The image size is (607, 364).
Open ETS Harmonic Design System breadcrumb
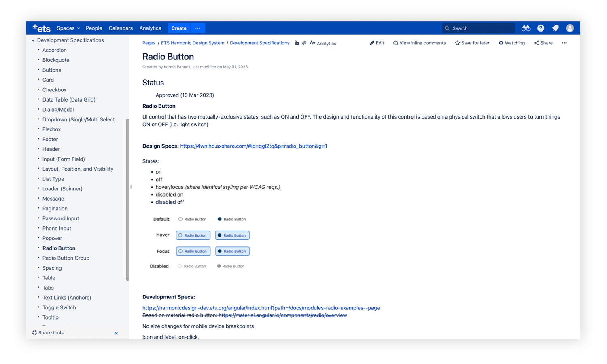(193, 43)
